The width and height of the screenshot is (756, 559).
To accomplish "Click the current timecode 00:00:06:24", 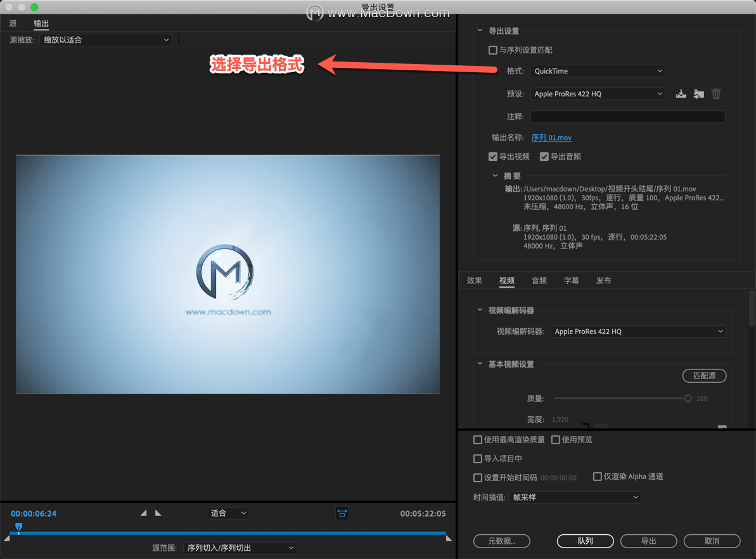I will pos(34,513).
